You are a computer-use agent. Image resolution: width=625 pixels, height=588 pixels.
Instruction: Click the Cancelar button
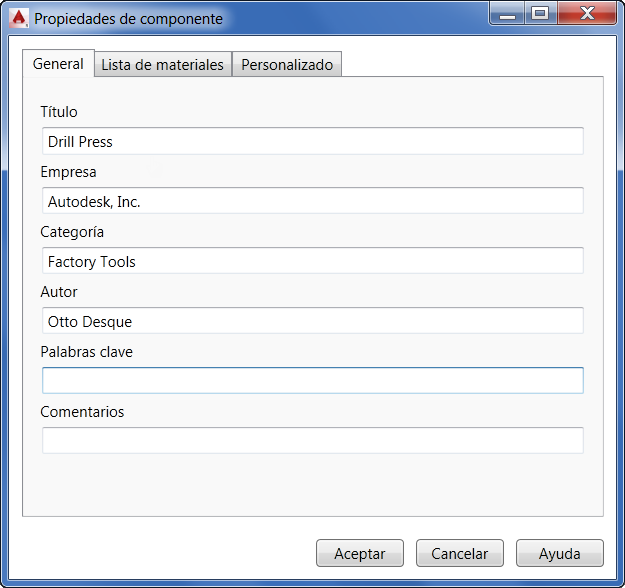coord(459,553)
